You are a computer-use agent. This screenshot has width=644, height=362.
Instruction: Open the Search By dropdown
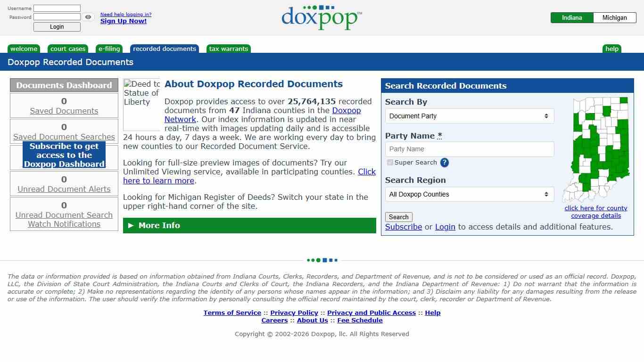469,116
